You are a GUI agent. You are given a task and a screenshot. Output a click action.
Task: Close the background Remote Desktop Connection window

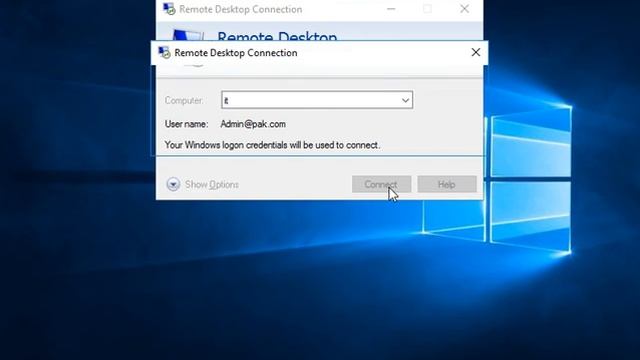(464, 9)
